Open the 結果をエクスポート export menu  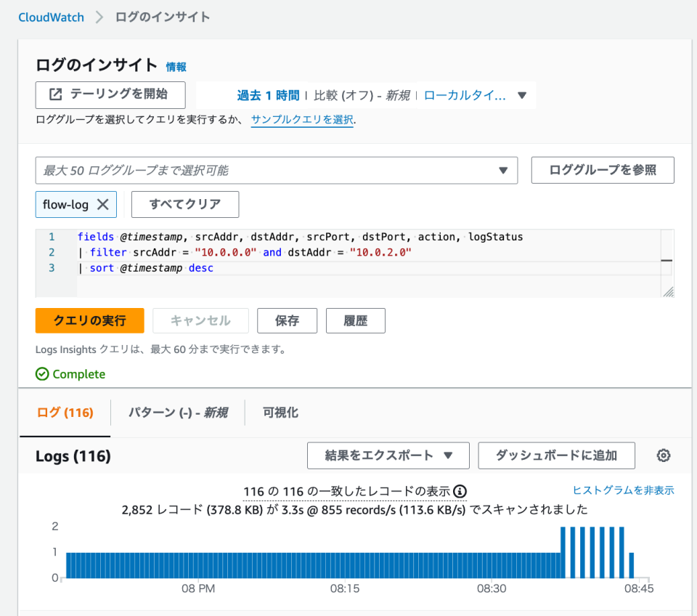click(388, 455)
